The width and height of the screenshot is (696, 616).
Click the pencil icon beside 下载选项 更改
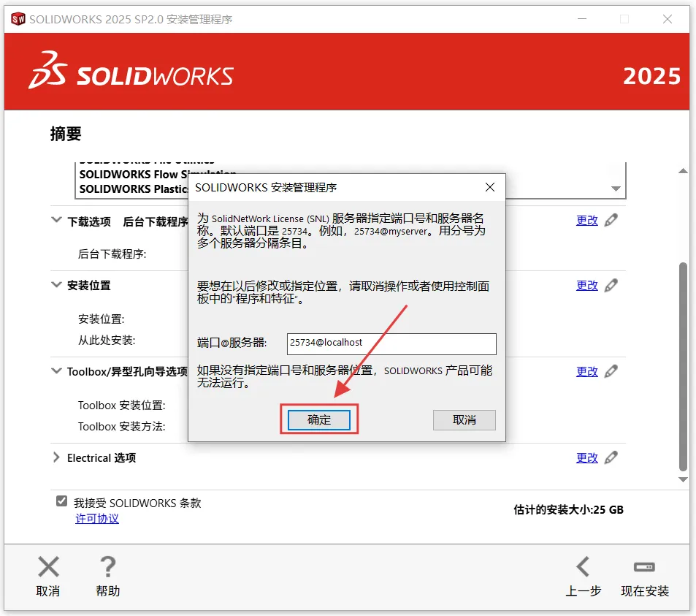[611, 220]
